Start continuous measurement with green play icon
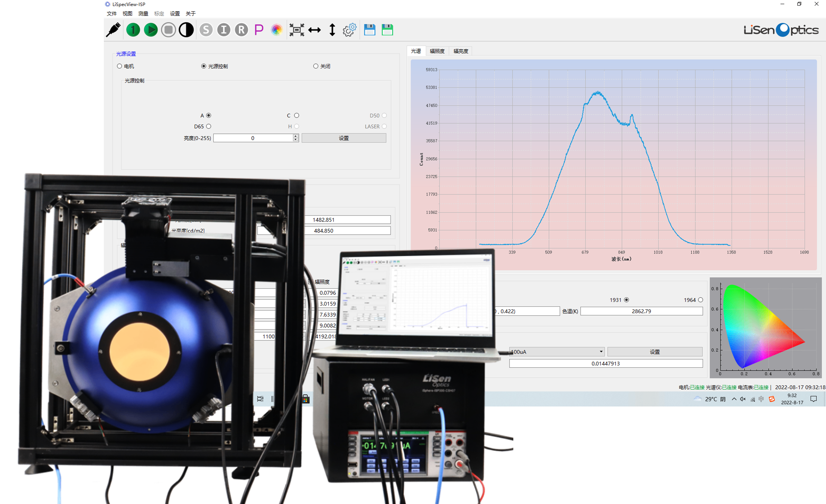 point(151,30)
